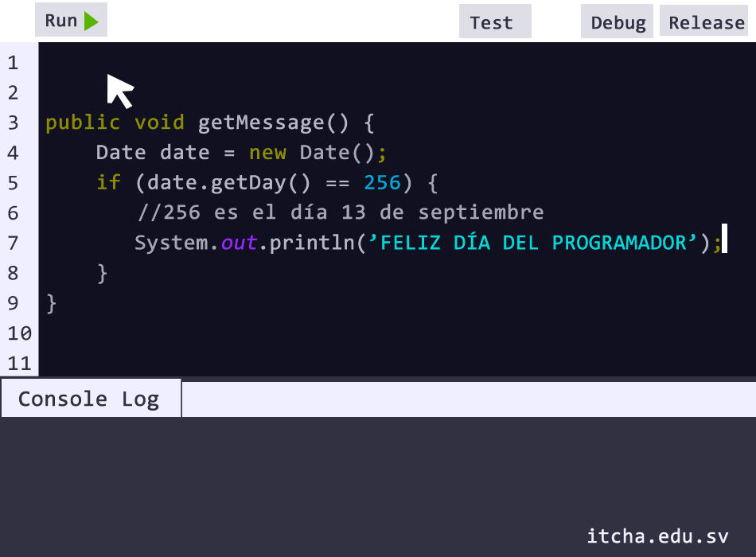Click the italic purple 'out' field
Image resolution: width=756 pixels, height=557 pixels.
[x=239, y=243]
